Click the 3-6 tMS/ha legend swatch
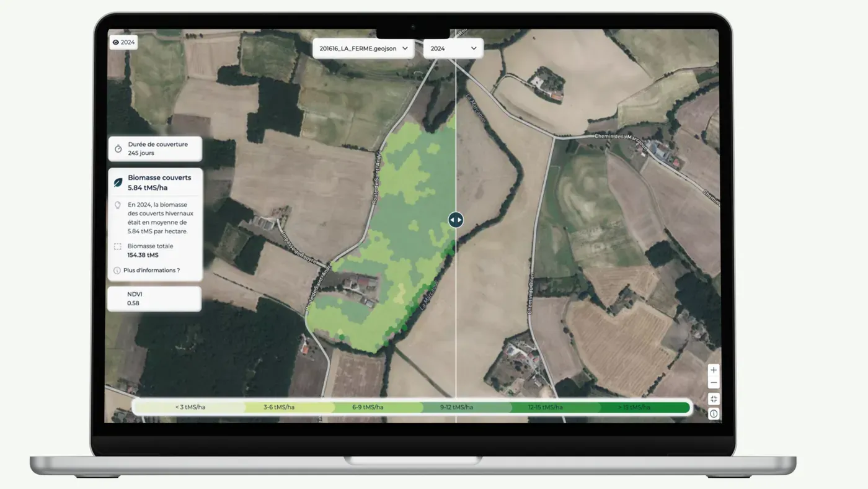The image size is (868, 489). click(x=290, y=407)
